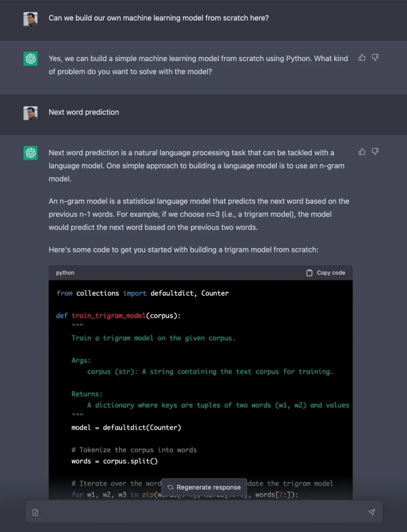
Task: Click the "def train_trigram_model(corpus):" code line
Action: click(x=118, y=315)
